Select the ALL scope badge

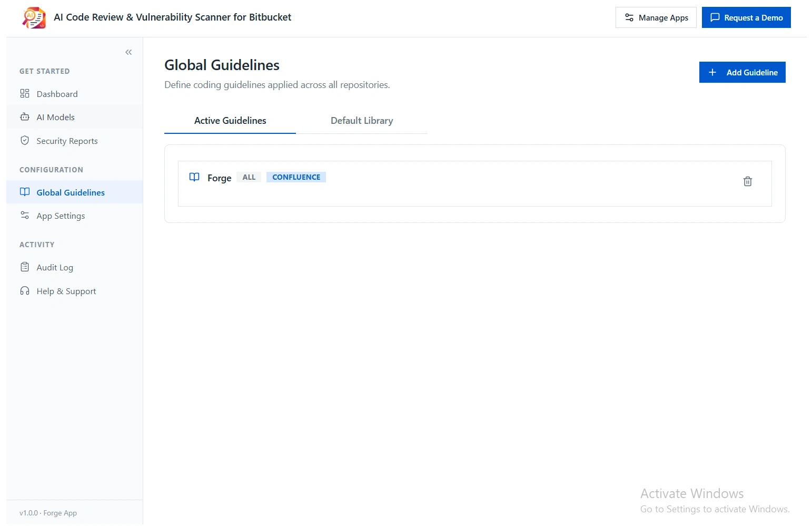click(249, 177)
